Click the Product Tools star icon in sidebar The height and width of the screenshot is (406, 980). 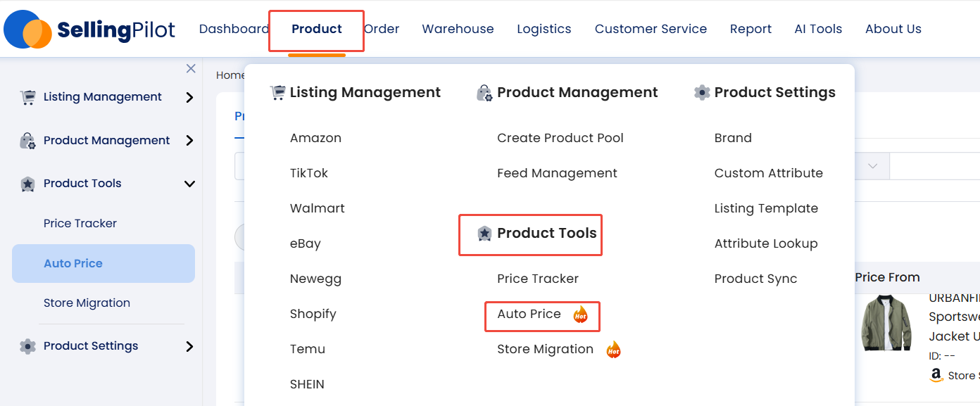coord(27,184)
